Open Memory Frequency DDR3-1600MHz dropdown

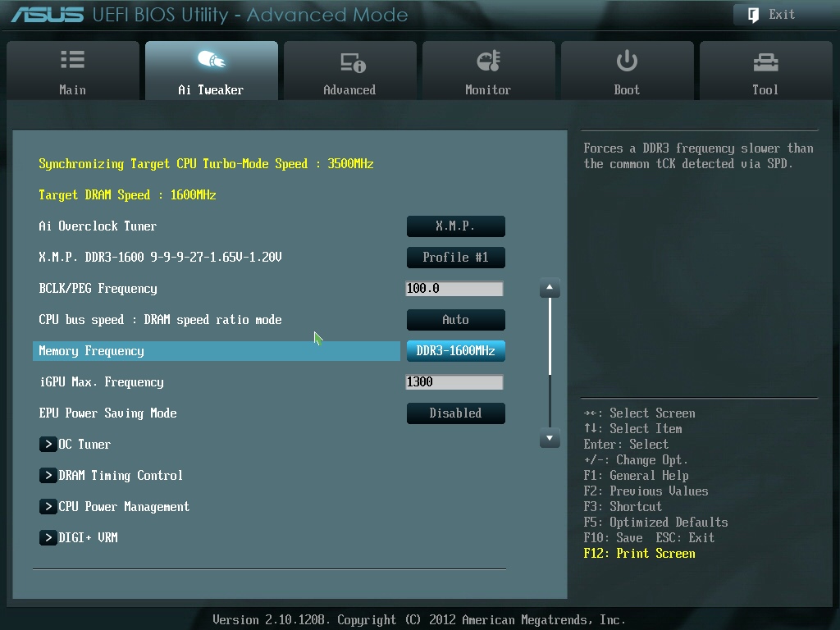click(x=456, y=351)
